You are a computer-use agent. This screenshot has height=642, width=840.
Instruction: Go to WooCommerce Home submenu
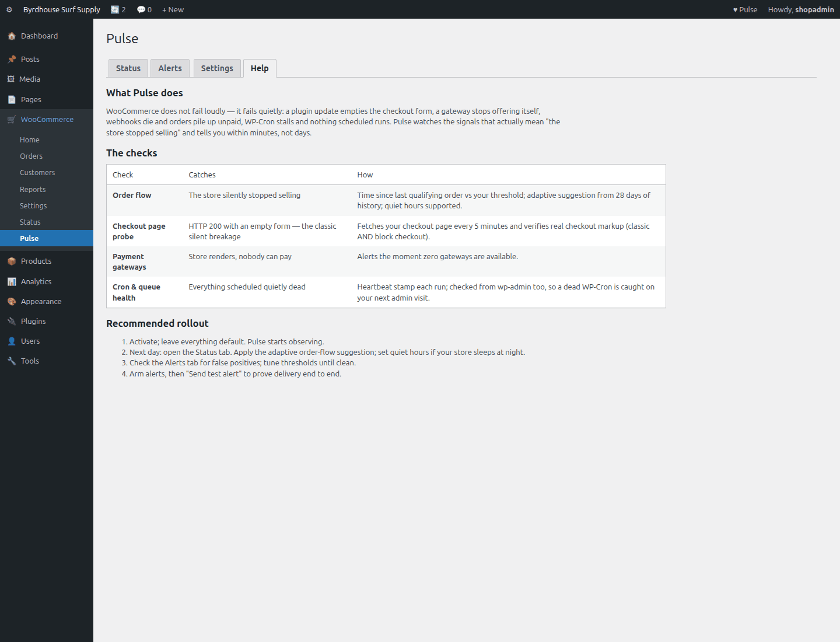[x=47, y=140]
